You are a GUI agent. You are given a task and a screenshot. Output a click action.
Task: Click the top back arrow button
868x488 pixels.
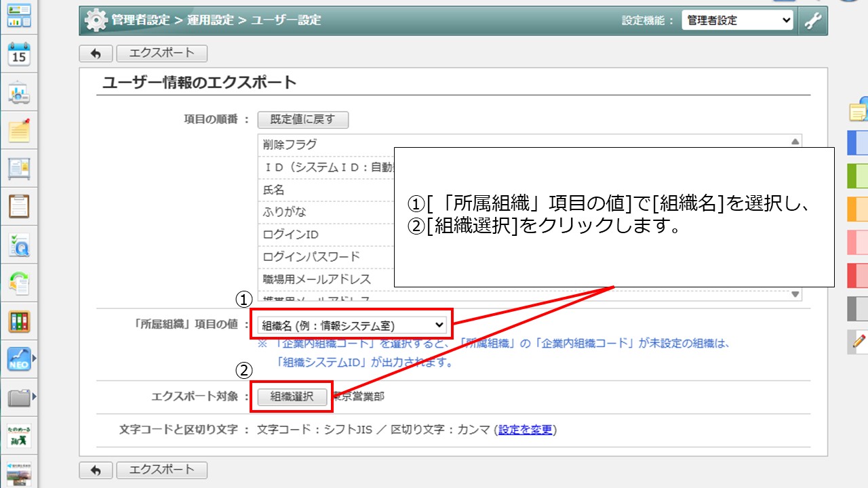[96, 54]
